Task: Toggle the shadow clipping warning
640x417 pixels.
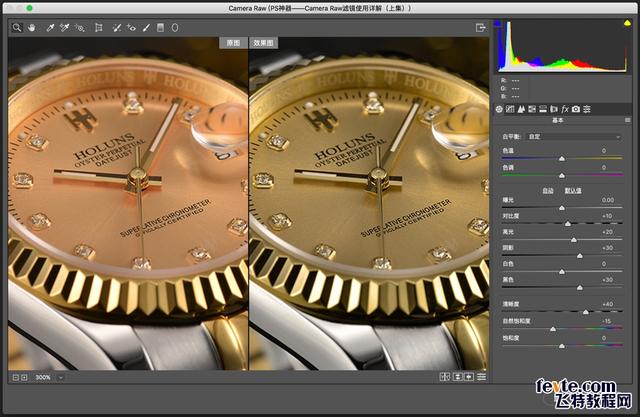Action: tap(498, 24)
